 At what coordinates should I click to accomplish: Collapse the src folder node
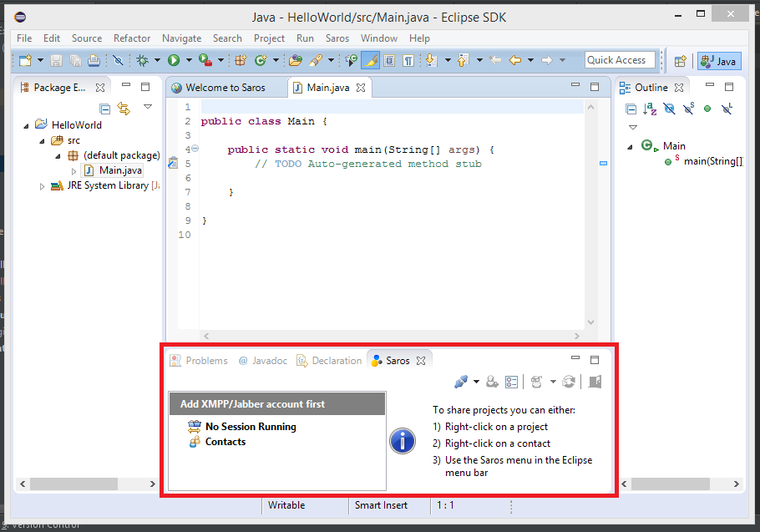tap(42, 141)
